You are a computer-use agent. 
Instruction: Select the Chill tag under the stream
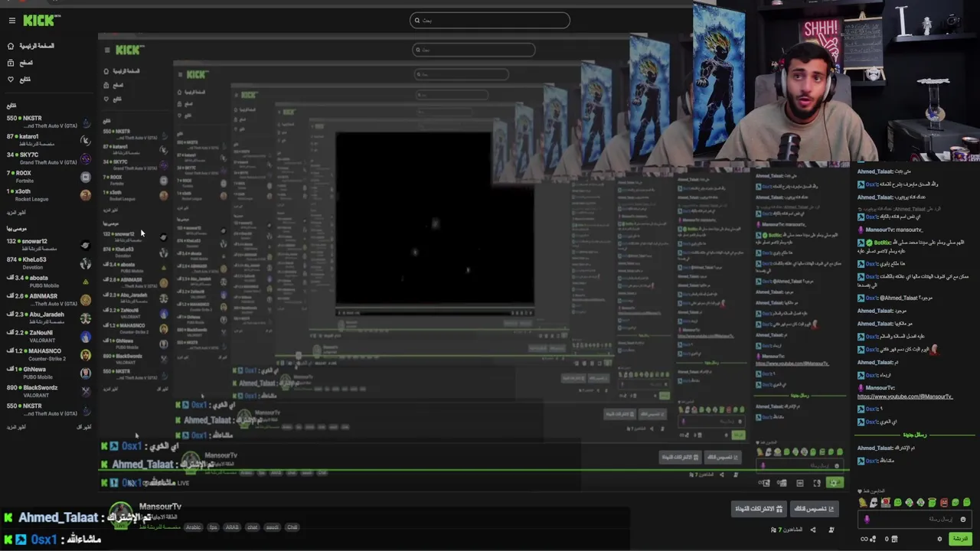(x=292, y=527)
